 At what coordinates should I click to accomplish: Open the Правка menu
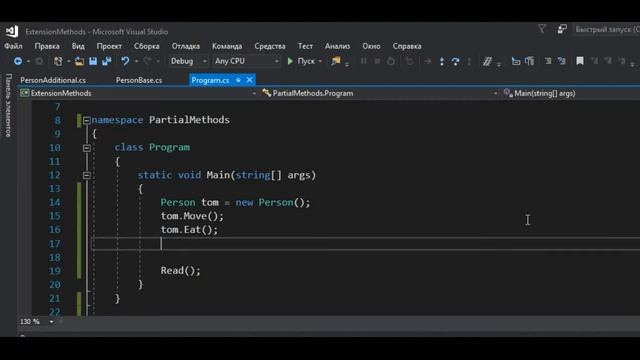point(47,46)
